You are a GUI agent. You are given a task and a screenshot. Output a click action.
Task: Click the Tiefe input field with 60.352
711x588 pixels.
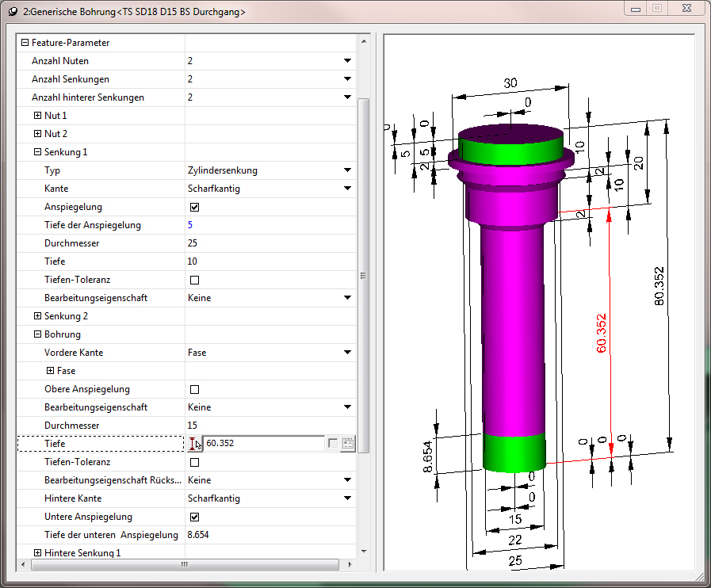(263, 444)
